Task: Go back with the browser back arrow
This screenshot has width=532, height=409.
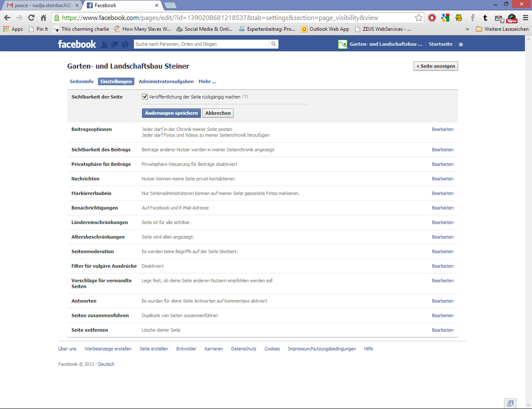Action: 7,18
